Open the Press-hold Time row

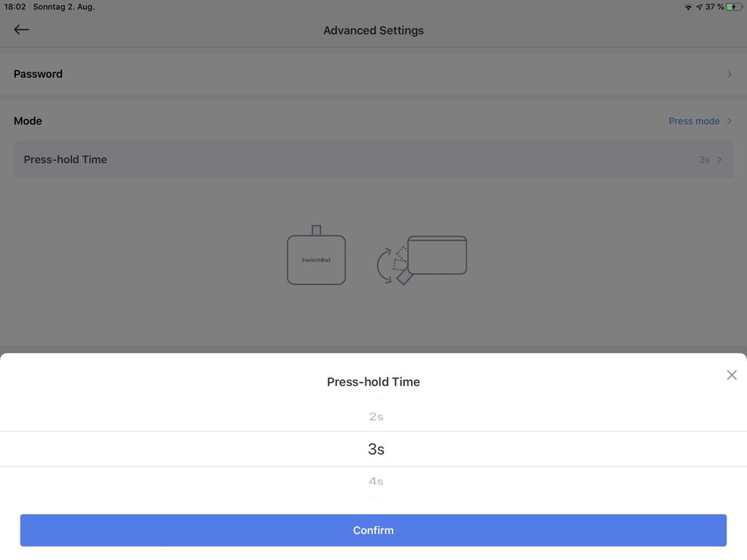(373, 159)
